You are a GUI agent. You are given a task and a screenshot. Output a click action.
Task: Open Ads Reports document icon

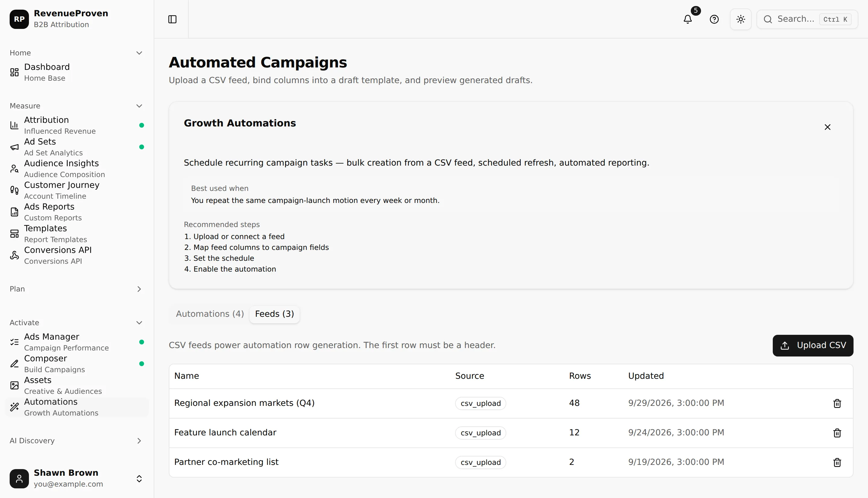[14, 212]
